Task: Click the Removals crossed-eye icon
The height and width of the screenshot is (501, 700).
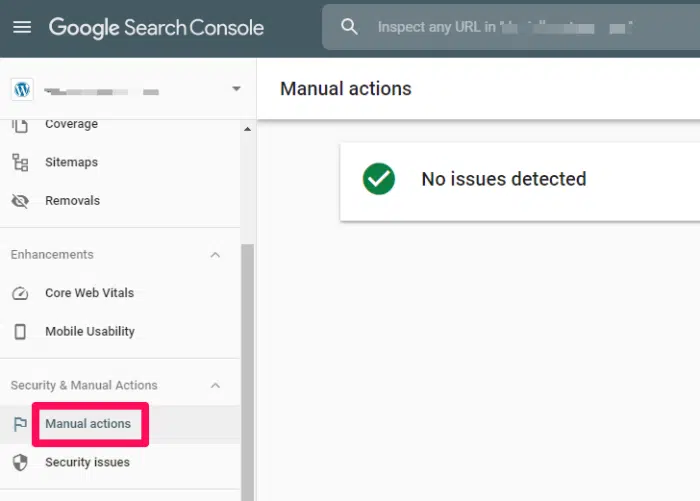Action: [20, 201]
